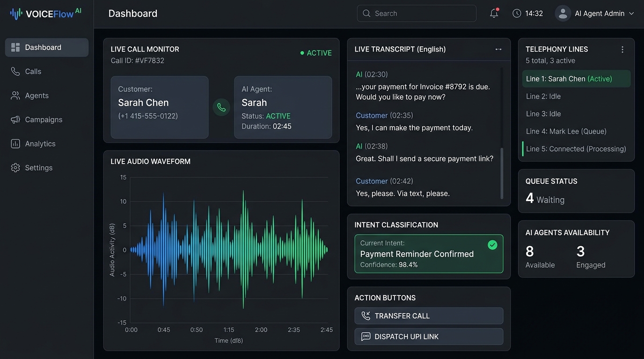Click the Payment Reminder Confirmed intent box

click(429, 254)
